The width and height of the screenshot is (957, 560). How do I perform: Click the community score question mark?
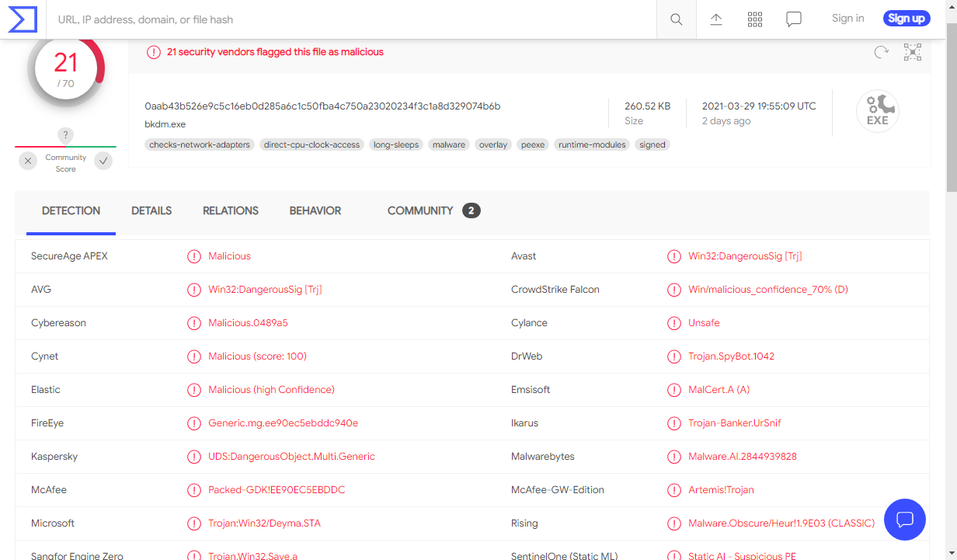click(x=66, y=135)
